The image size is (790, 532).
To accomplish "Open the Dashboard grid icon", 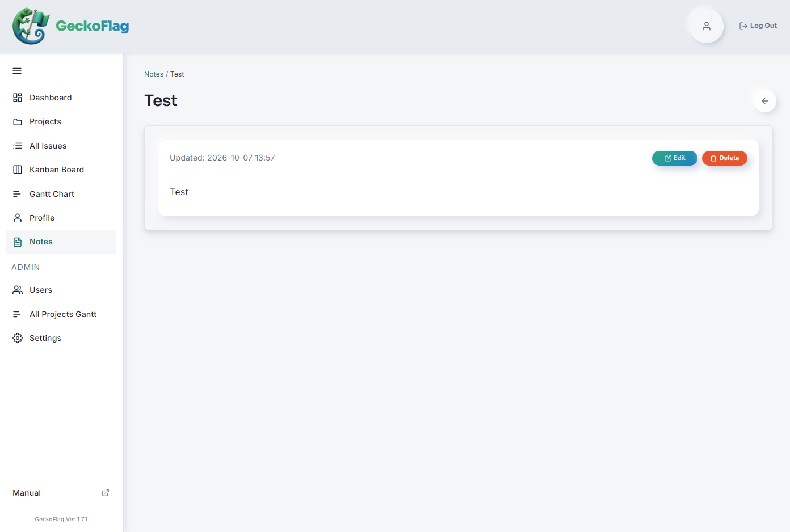I will point(18,98).
